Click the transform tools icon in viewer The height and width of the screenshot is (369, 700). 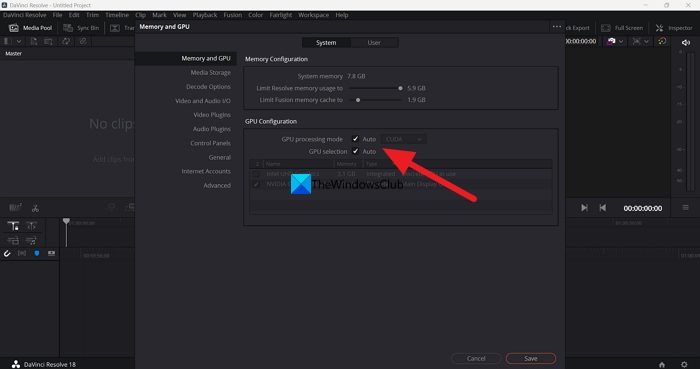pyautogui.click(x=637, y=41)
